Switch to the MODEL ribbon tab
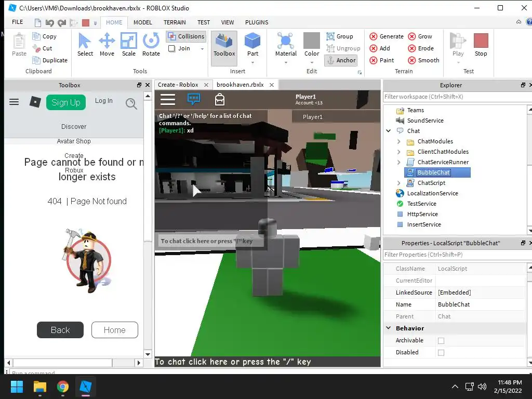The height and width of the screenshot is (399, 532). point(142,22)
